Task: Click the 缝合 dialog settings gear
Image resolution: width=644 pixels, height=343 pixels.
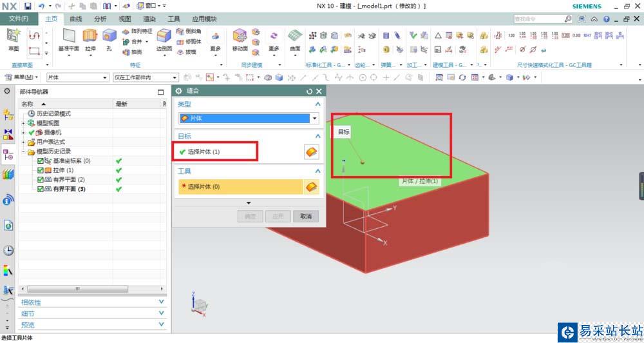Action: (178, 91)
